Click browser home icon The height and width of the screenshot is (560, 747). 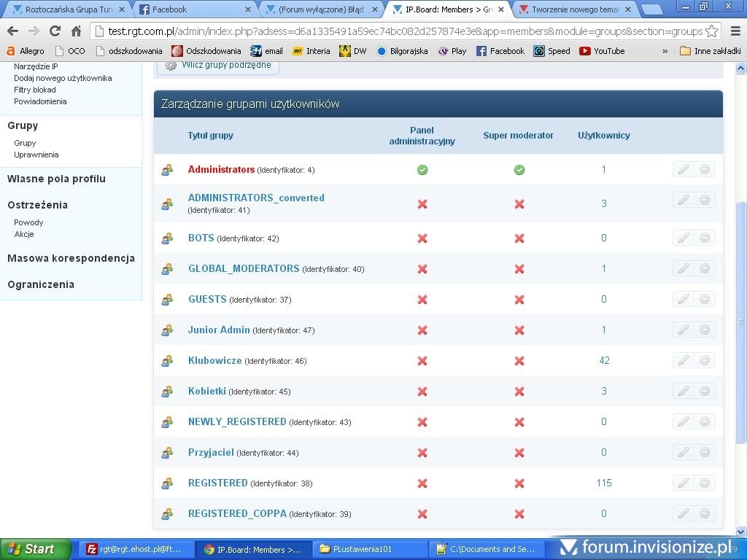(x=76, y=31)
